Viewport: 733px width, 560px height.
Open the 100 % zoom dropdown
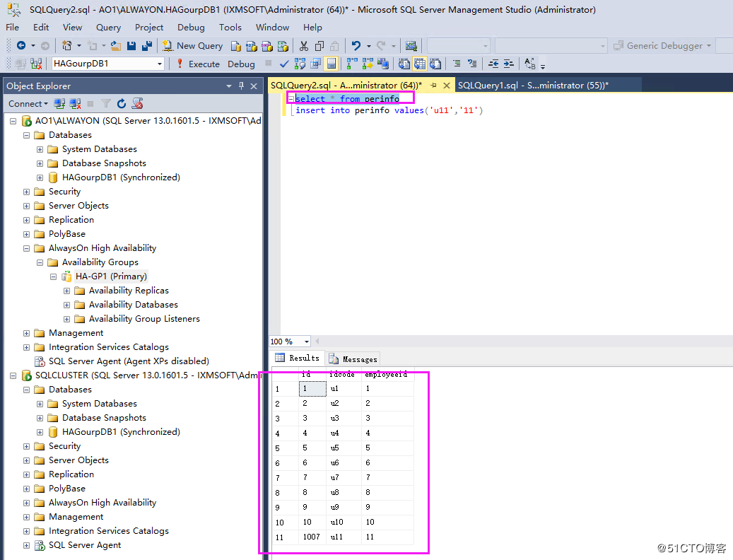tap(306, 342)
